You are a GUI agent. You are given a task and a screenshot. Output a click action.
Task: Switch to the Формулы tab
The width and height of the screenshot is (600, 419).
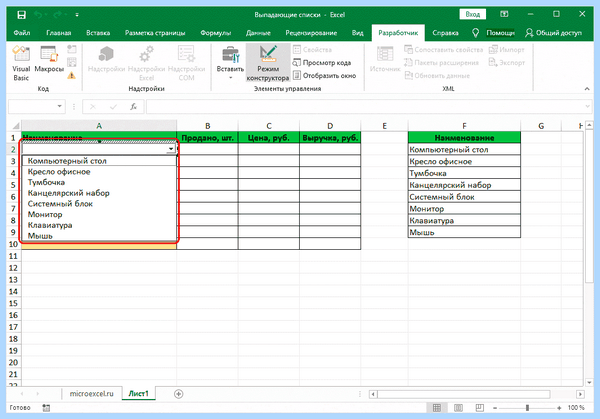215,33
